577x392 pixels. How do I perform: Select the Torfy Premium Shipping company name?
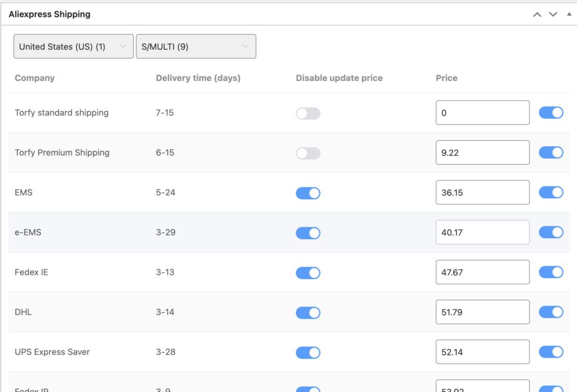coord(62,152)
